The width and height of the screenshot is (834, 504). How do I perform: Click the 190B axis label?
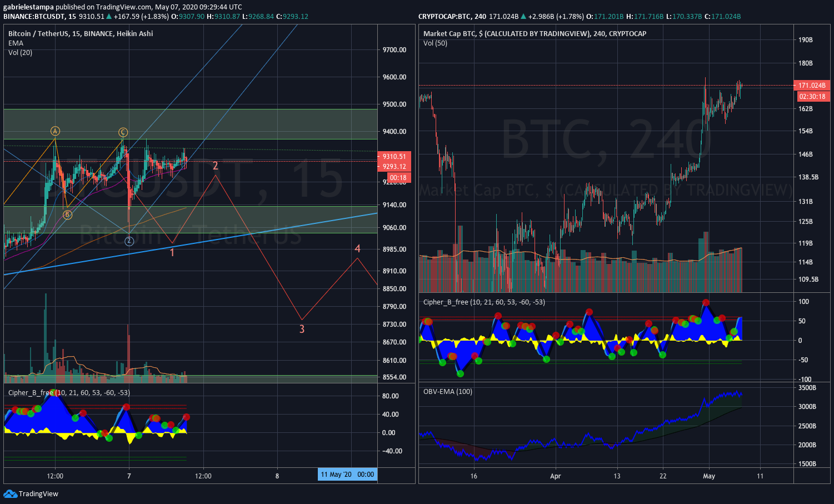coord(806,40)
